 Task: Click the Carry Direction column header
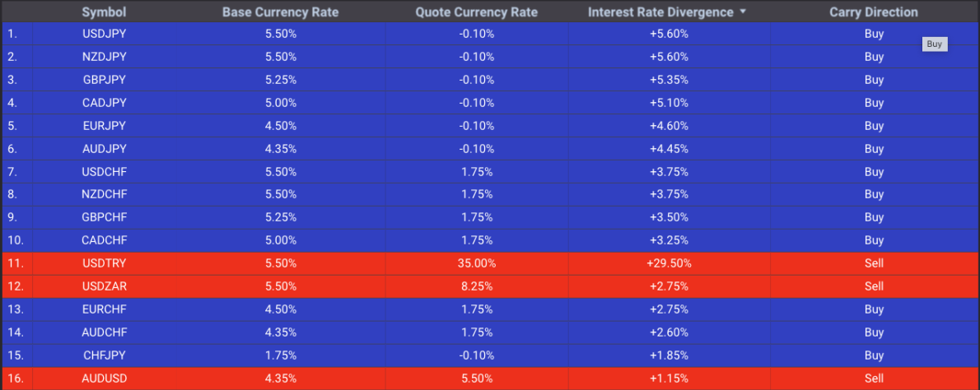pyautogui.click(x=873, y=12)
